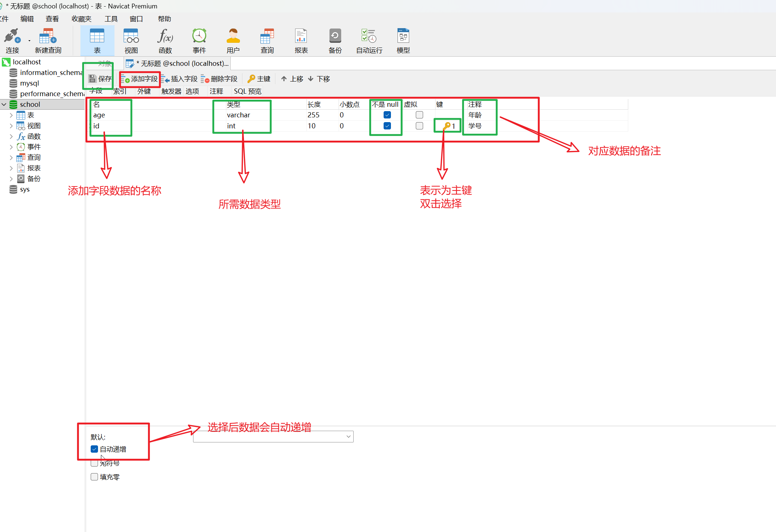Uncheck 不是 null for the age field
Viewport: 776px width, 532px height.
tap(387, 115)
